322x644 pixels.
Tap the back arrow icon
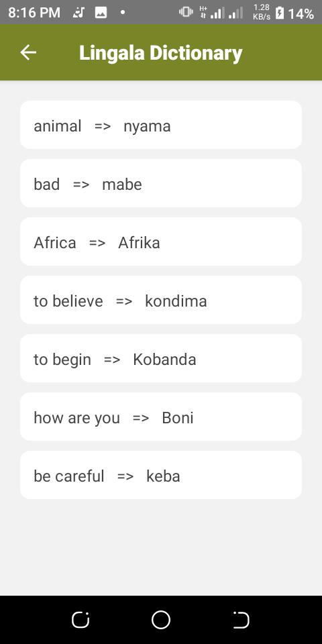click(x=28, y=52)
